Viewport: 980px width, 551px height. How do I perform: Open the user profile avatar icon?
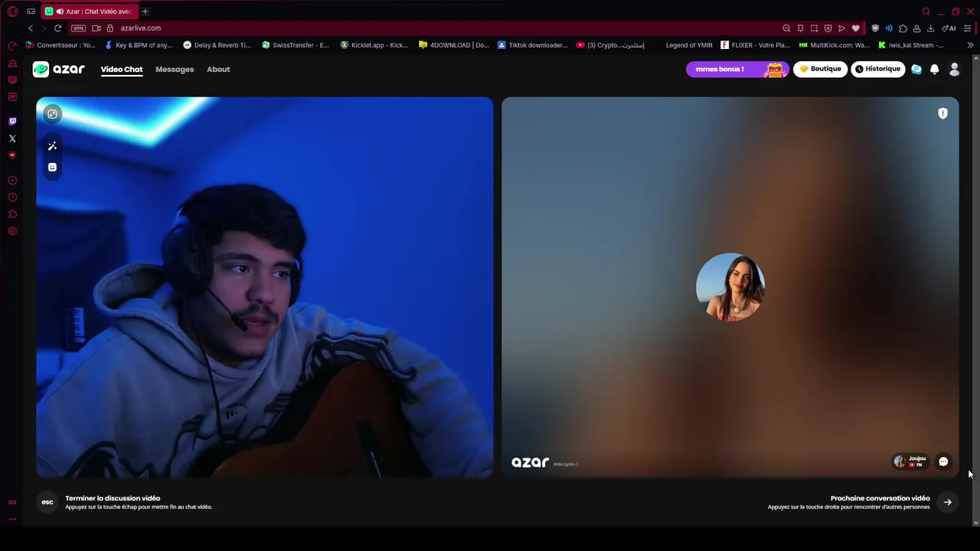pos(954,69)
